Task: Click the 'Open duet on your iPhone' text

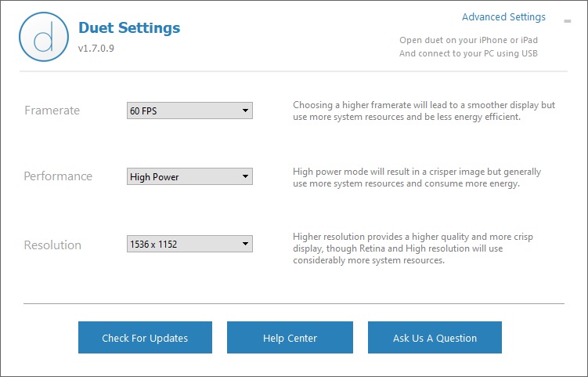Action: [468, 40]
